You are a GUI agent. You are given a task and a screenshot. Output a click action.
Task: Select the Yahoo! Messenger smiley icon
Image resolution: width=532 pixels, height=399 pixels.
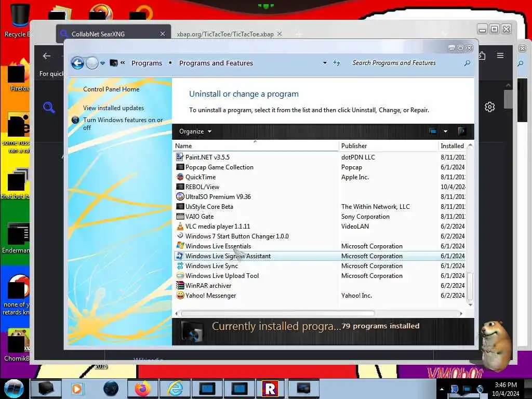pyautogui.click(x=180, y=295)
